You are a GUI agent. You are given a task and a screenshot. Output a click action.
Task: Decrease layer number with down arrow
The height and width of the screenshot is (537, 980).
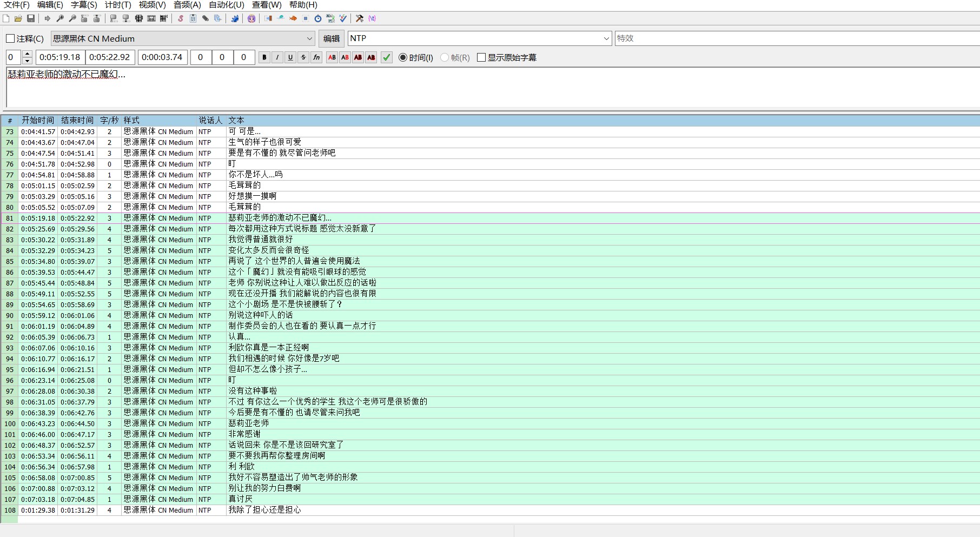point(28,61)
